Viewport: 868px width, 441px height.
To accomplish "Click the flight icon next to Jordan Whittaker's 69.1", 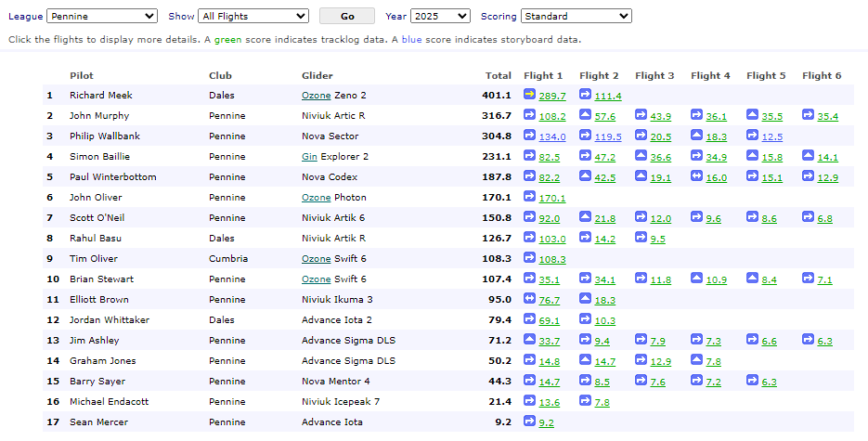I will click(529, 319).
